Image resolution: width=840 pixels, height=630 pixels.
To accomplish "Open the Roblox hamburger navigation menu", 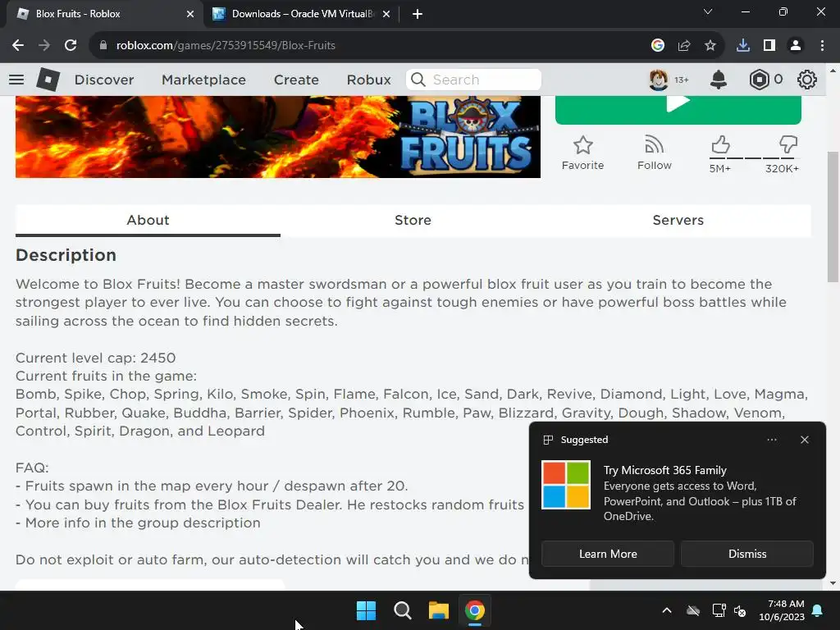I will pyautogui.click(x=16, y=80).
